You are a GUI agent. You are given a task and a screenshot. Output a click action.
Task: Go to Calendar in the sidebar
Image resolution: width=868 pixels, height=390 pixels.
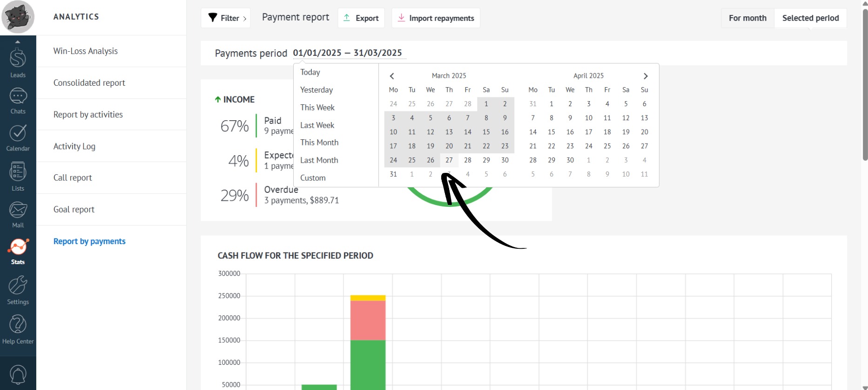click(x=18, y=137)
